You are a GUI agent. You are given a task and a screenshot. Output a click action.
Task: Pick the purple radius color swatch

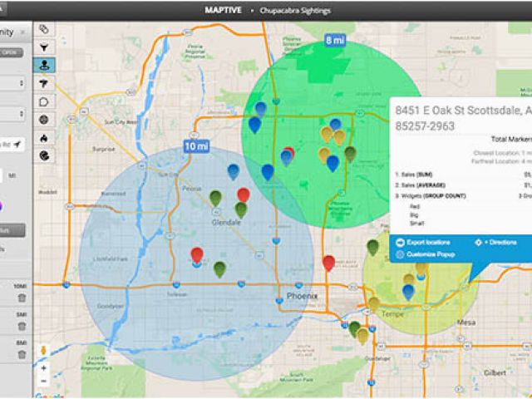point(1,205)
